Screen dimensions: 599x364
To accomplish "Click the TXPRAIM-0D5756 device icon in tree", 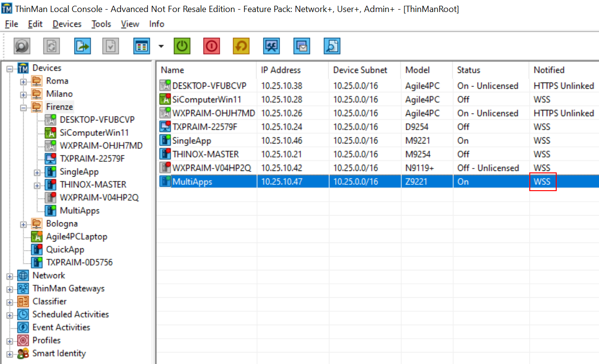I will coord(37,262).
